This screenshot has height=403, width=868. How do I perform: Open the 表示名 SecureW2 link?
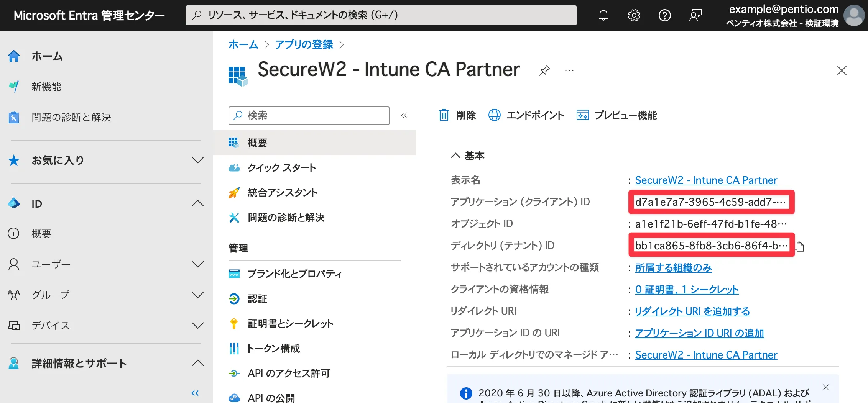point(706,180)
